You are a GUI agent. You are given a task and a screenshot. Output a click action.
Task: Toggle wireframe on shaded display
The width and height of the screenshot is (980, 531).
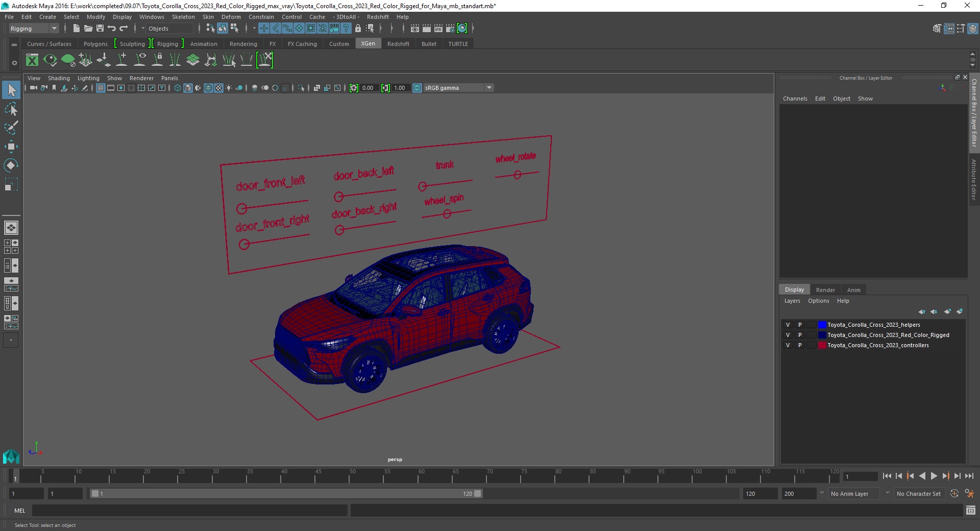(208, 88)
